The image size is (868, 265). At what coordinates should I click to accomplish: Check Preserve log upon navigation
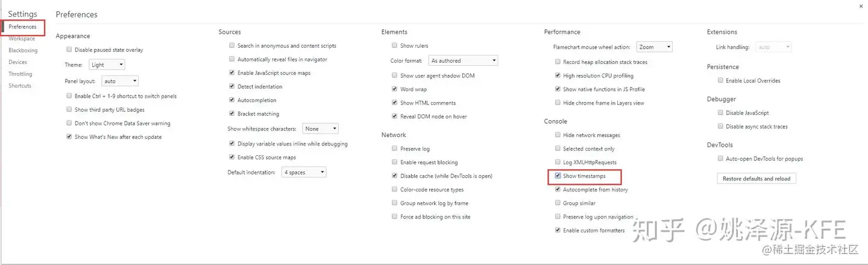pos(558,217)
